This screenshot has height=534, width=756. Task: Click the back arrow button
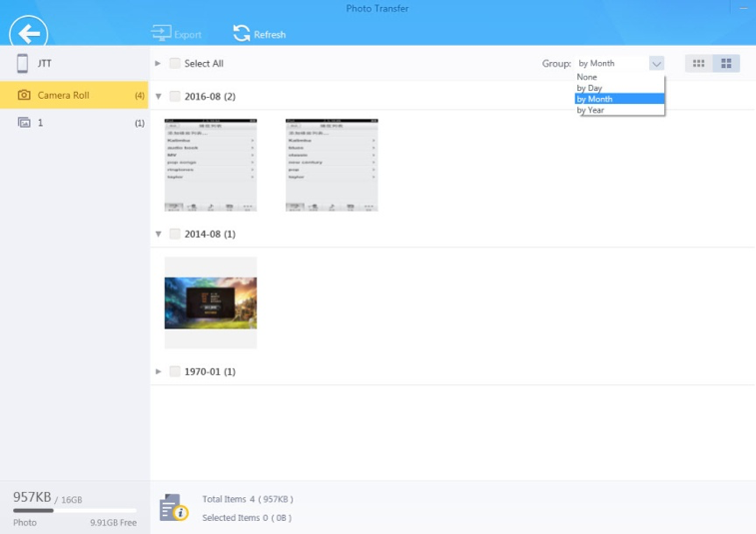[x=28, y=32]
